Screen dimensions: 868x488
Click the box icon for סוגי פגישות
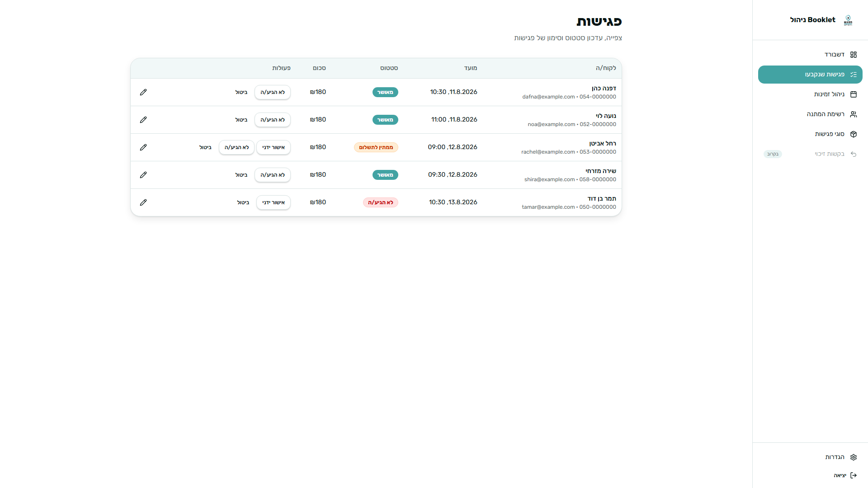click(854, 134)
